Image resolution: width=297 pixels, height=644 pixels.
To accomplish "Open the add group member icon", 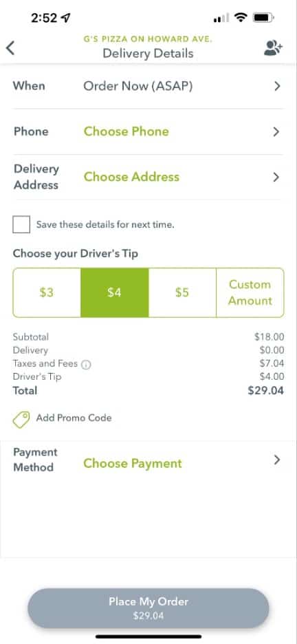I will (273, 48).
